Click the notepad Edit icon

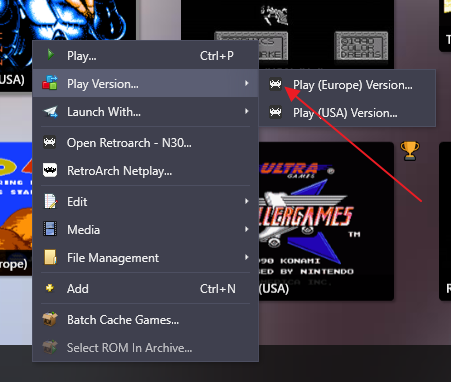pyautogui.click(x=50, y=201)
